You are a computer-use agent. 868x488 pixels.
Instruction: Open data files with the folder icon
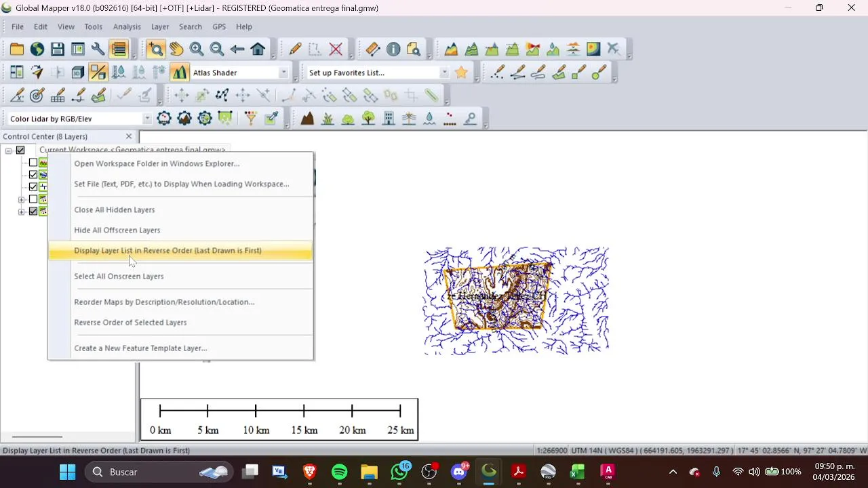pos(17,49)
